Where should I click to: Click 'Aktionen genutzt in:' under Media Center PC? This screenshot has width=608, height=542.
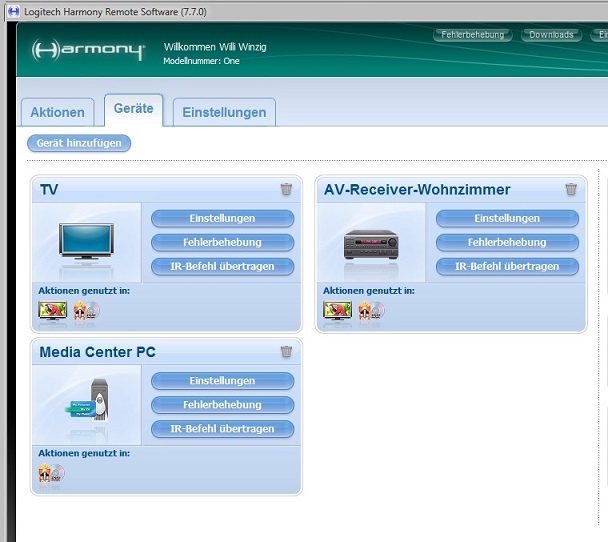84,453
